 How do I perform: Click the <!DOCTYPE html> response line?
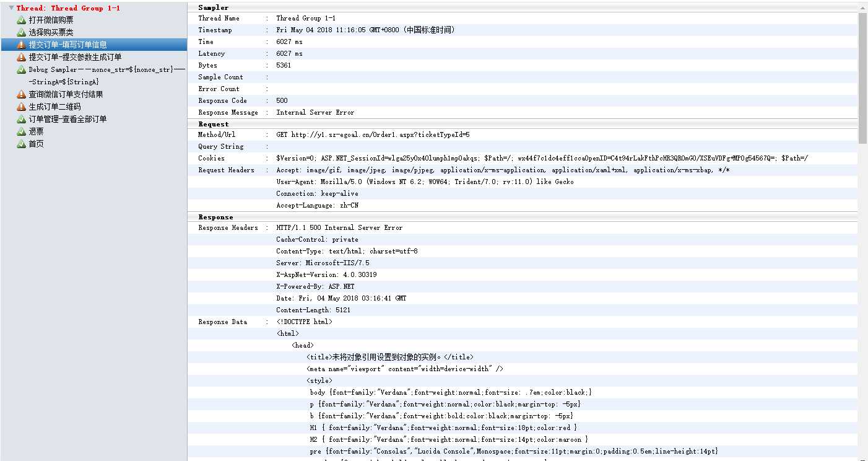point(304,322)
